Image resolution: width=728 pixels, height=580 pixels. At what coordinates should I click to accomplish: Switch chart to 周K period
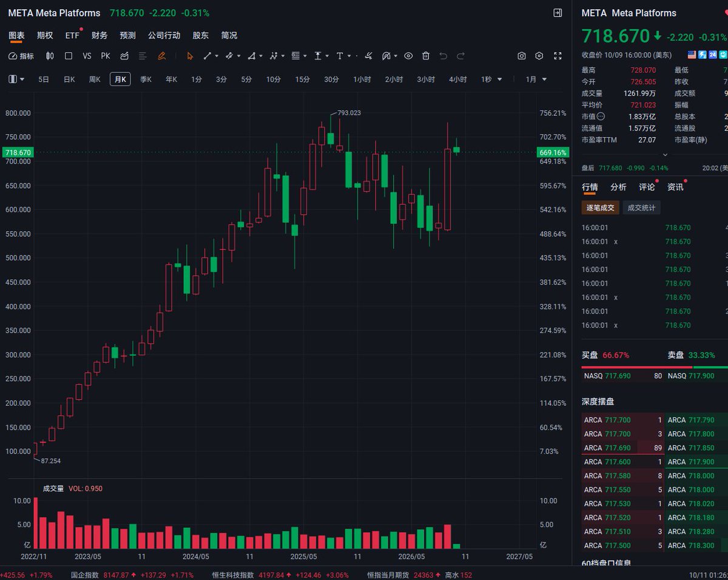point(95,79)
